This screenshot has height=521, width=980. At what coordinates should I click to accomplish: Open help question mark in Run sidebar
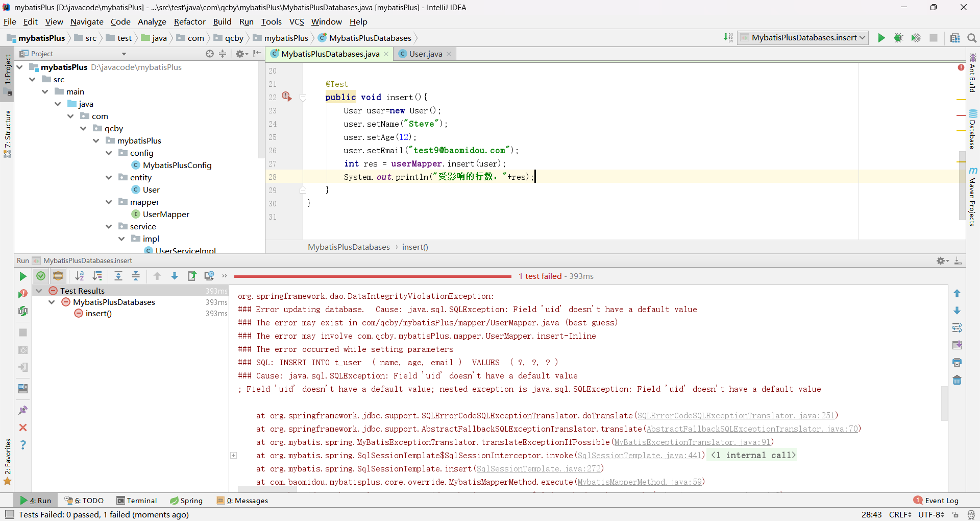(22, 445)
